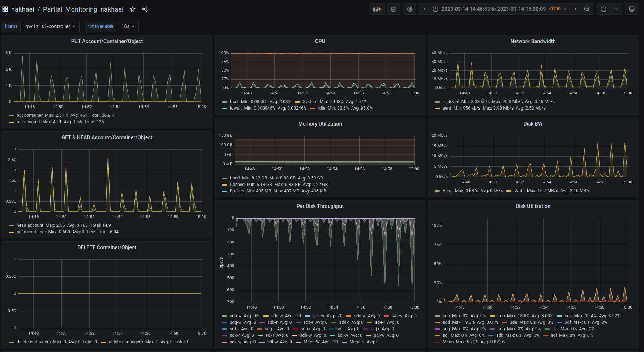This screenshot has height=352, width=644.
Task: Open the time range picker
Action: [499, 9]
